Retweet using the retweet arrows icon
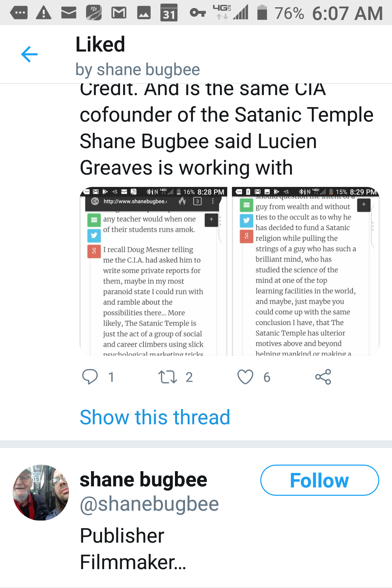The height and width of the screenshot is (588, 392). point(168,377)
